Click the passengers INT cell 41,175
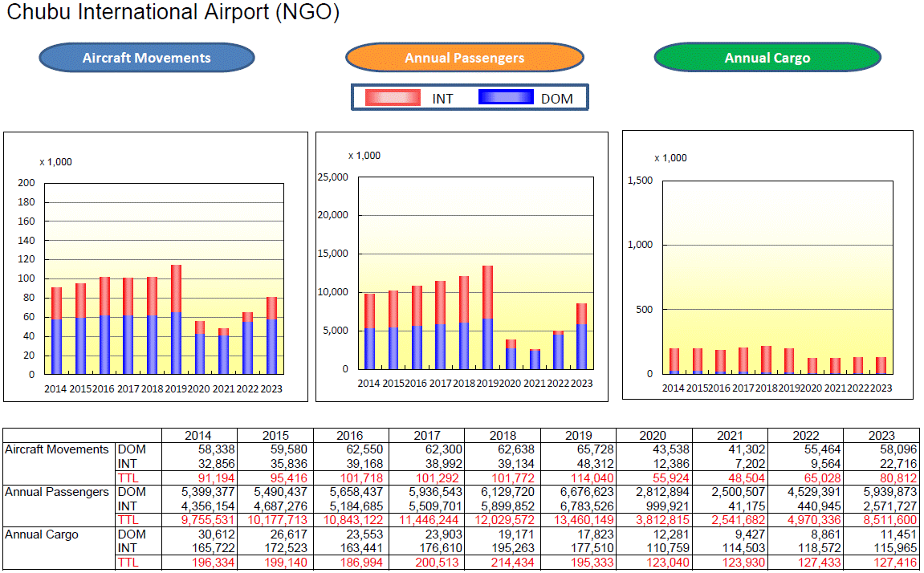This screenshot has height=573, width=924. 747,506
